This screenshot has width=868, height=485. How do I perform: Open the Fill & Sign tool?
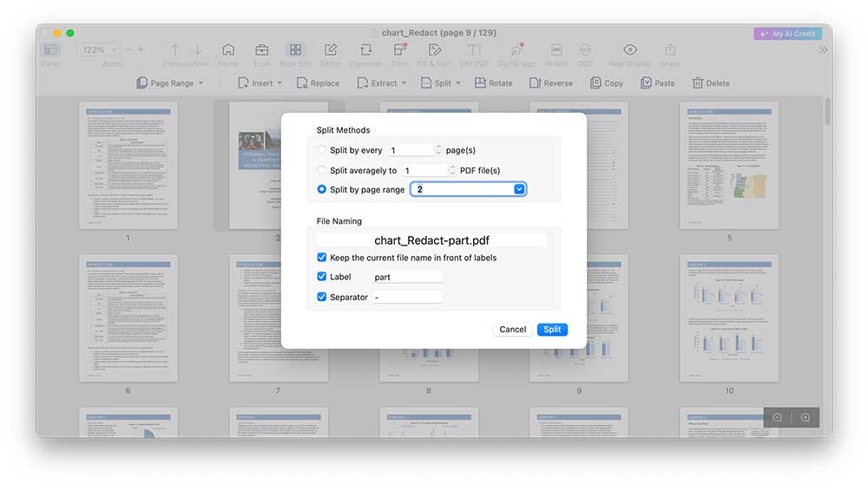(x=434, y=50)
